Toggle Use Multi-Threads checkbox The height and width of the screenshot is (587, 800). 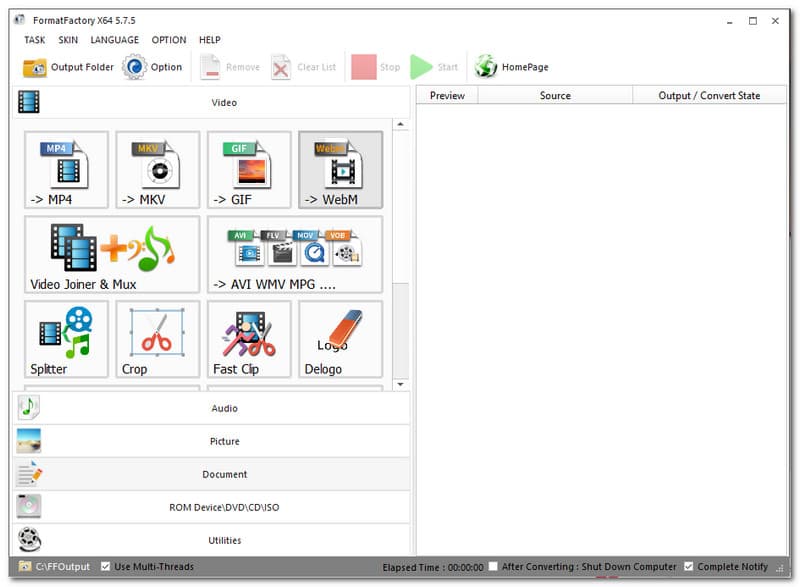pyautogui.click(x=106, y=567)
